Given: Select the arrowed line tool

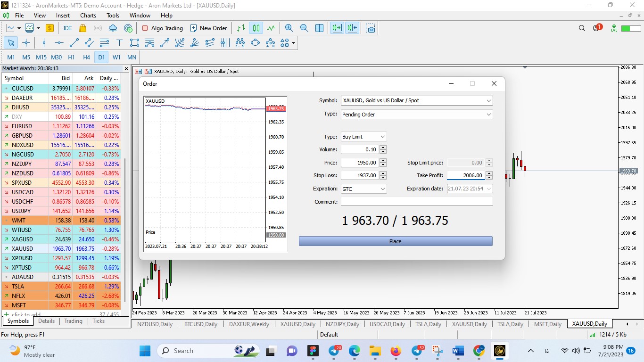Looking at the screenshot, I should point(165,43).
